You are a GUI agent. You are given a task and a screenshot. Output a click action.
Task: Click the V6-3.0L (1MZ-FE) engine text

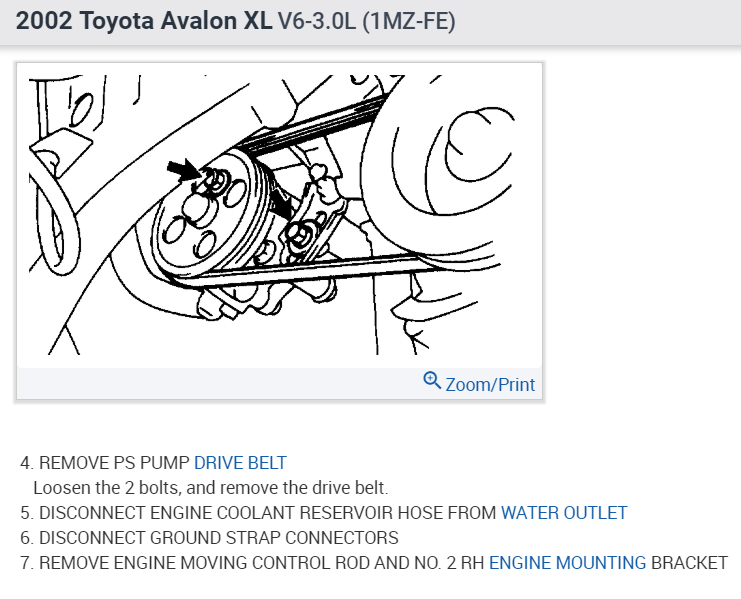pos(367,21)
